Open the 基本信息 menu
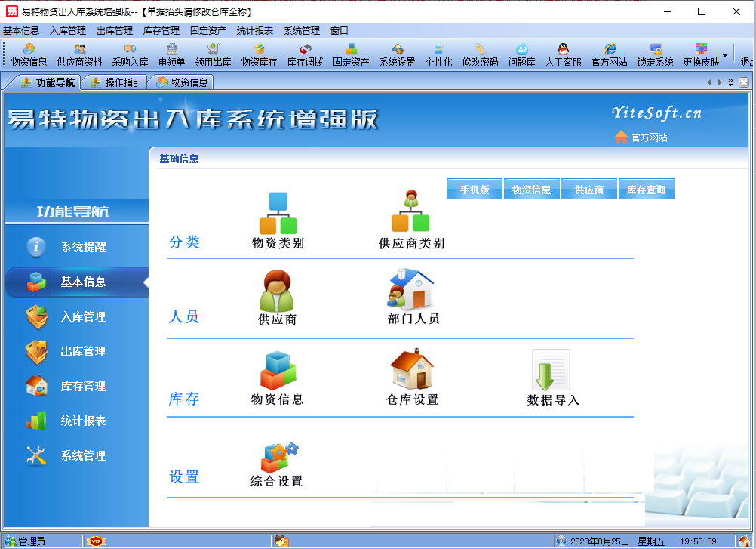This screenshot has width=756, height=549. [x=20, y=31]
